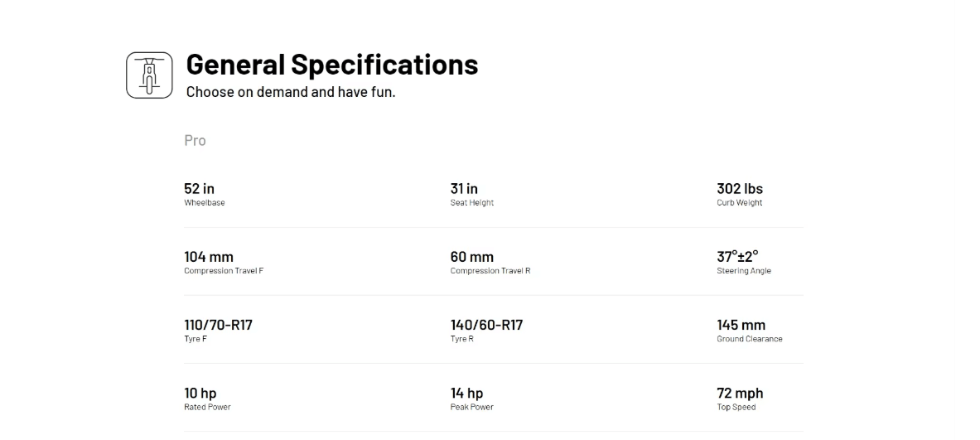Click the 10 hp rated power value
Viewport: 980px width, 440px height.
click(200, 393)
